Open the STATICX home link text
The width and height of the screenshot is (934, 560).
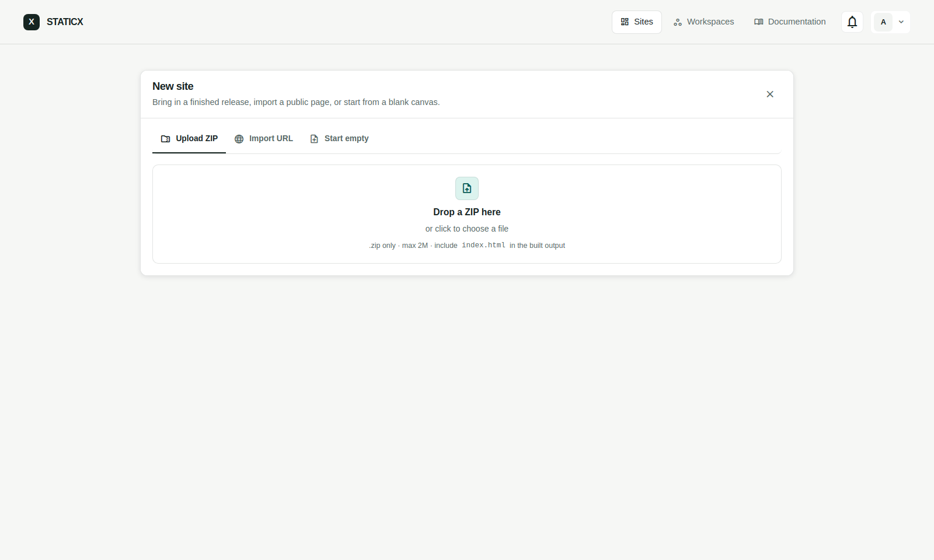[x=65, y=22]
